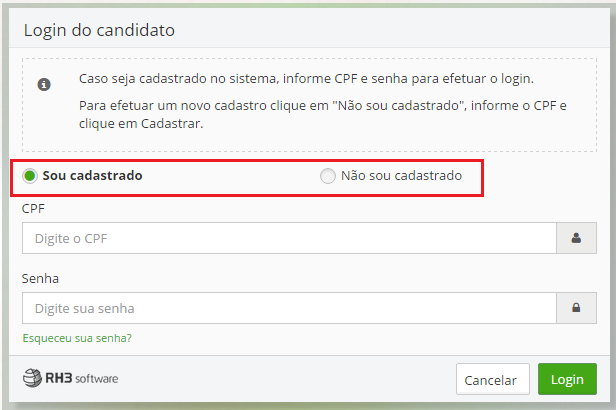Click the "Senha" field label
The width and height of the screenshot is (616, 410).
click(x=40, y=278)
